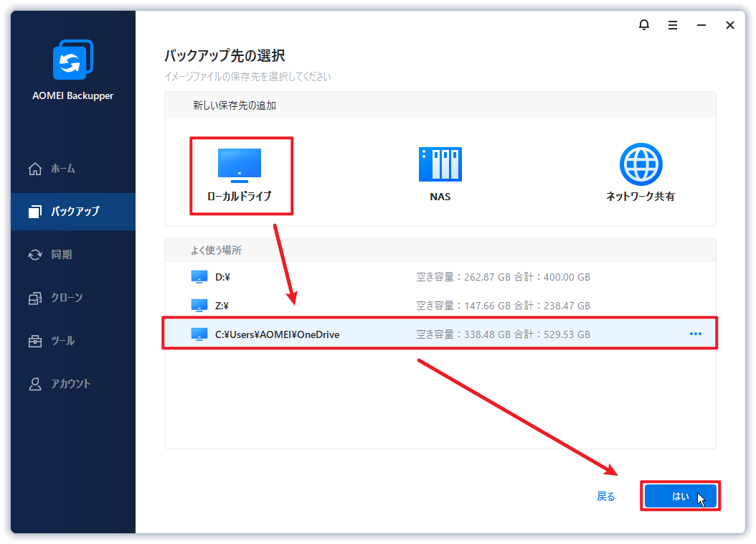Click the よく使う場所 header
756x544 pixels.
tap(216, 250)
